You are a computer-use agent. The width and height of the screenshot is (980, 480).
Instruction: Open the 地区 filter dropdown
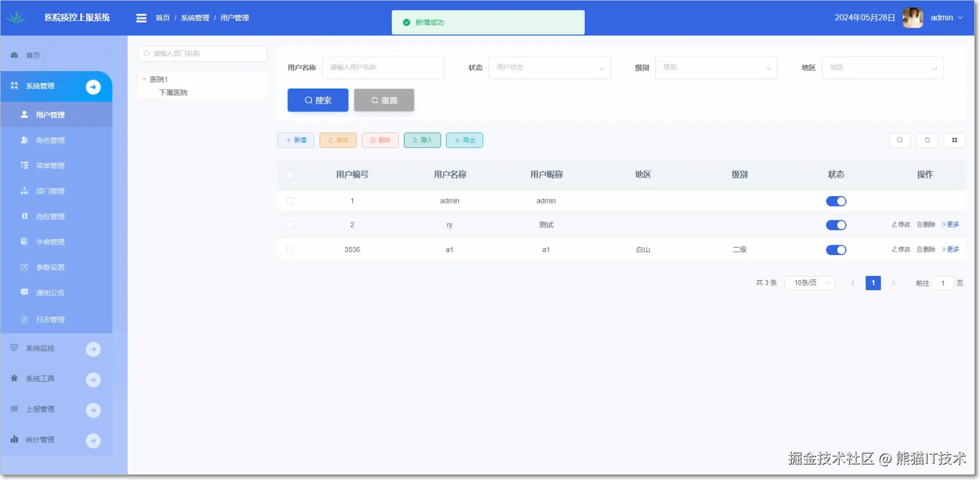883,68
